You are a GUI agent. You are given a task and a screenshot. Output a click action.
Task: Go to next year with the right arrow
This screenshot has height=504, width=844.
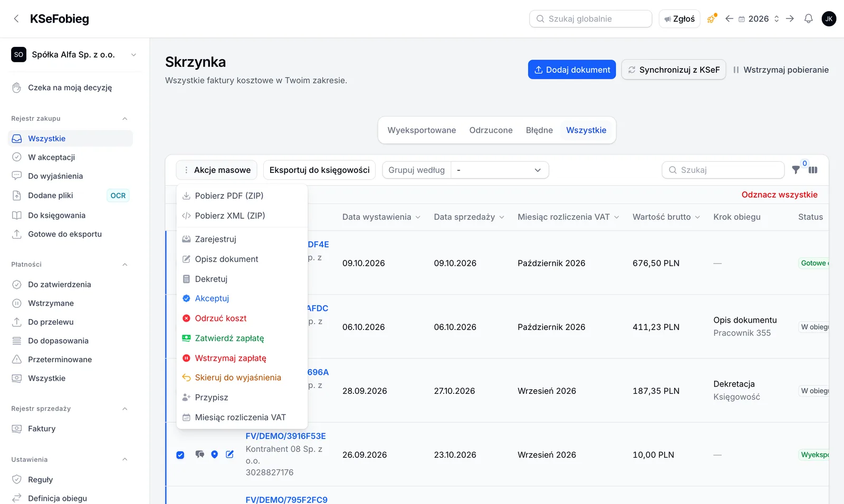pos(790,19)
